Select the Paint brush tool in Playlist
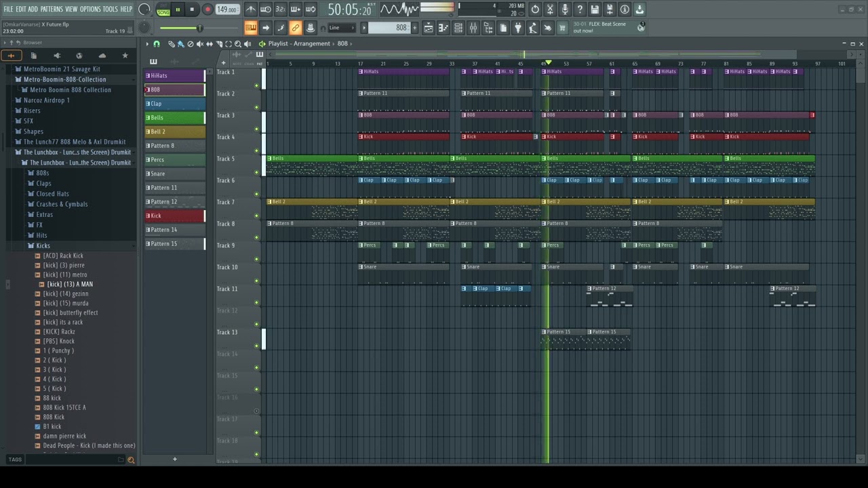The width and height of the screenshot is (868, 488). tap(181, 44)
